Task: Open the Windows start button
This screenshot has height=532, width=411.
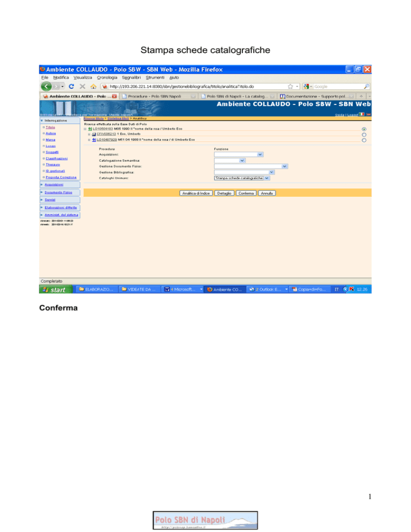Action: [56, 290]
